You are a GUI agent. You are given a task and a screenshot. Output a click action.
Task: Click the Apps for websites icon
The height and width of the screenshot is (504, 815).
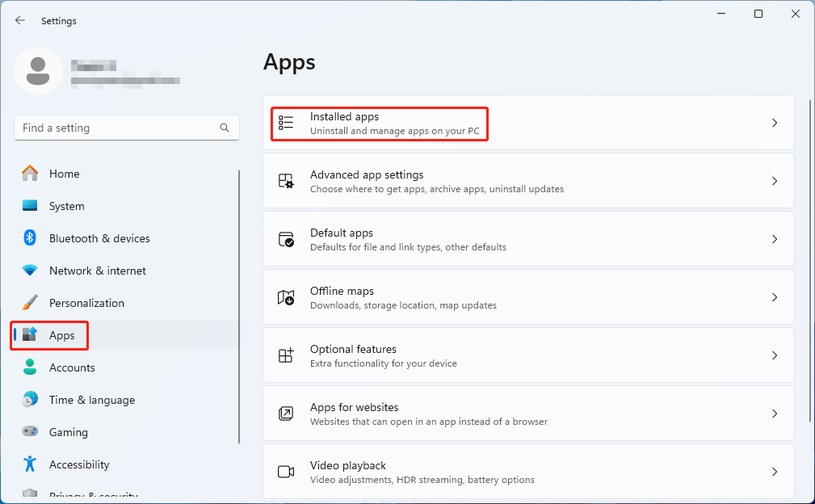[x=286, y=414]
